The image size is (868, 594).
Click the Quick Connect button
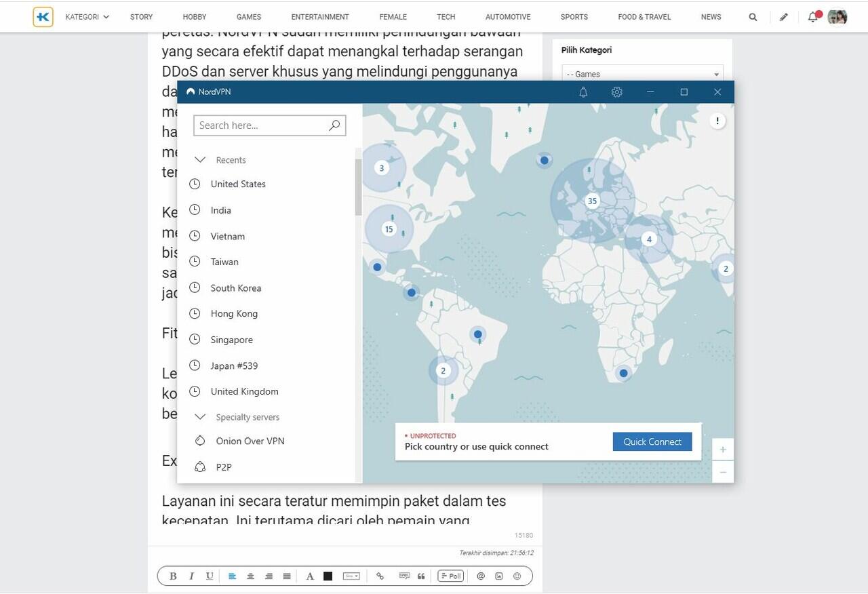[x=652, y=441]
